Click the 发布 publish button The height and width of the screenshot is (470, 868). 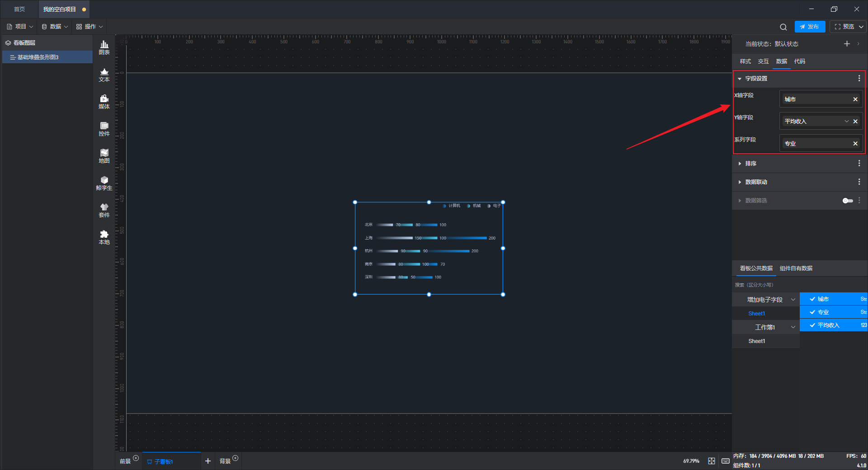810,27
